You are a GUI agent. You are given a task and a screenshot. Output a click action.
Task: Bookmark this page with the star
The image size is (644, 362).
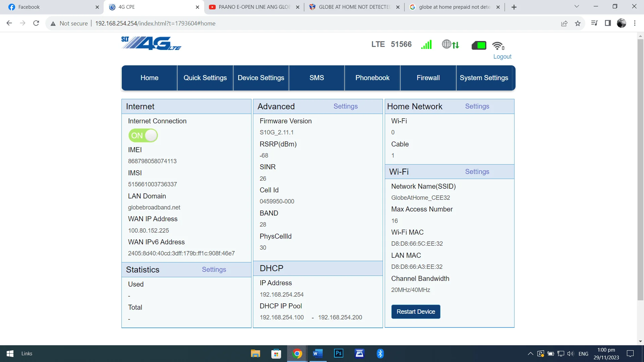coord(578,23)
